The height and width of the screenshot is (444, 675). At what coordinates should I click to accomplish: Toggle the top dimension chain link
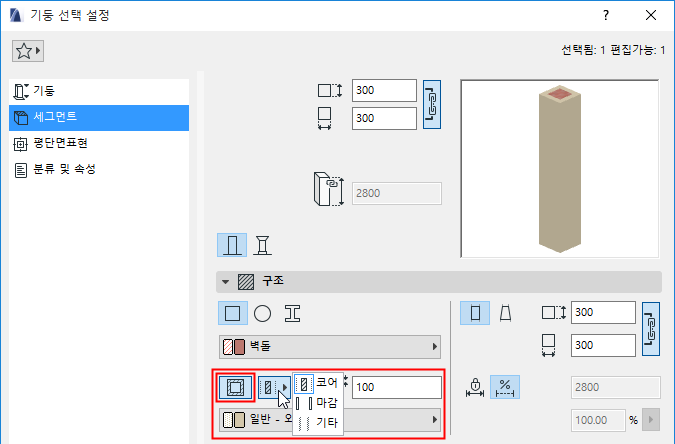point(432,105)
